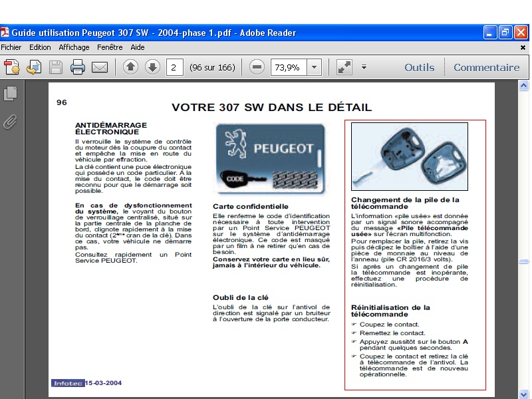The image size is (532, 399).
Task: Open the Commentaire pane
Action: pyautogui.click(x=487, y=68)
